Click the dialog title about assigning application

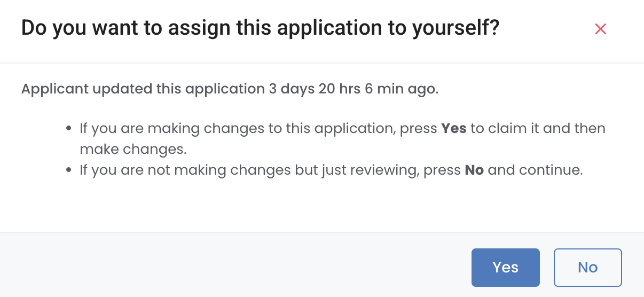click(260, 28)
